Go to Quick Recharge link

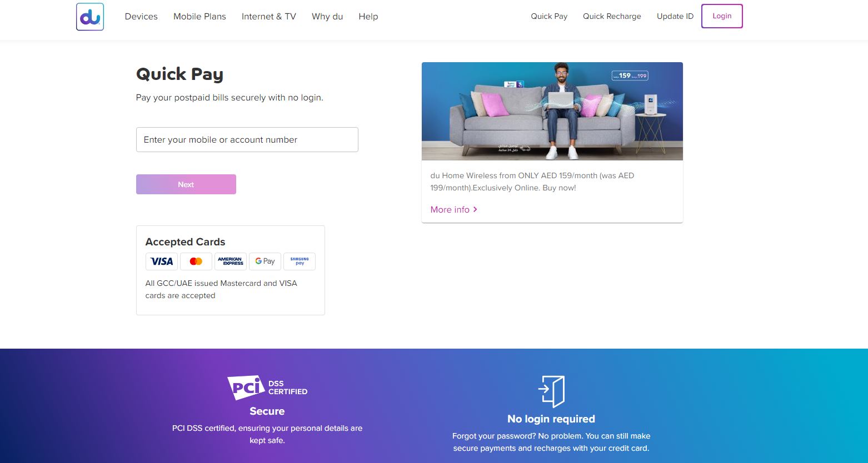pyautogui.click(x=612, y=16)
